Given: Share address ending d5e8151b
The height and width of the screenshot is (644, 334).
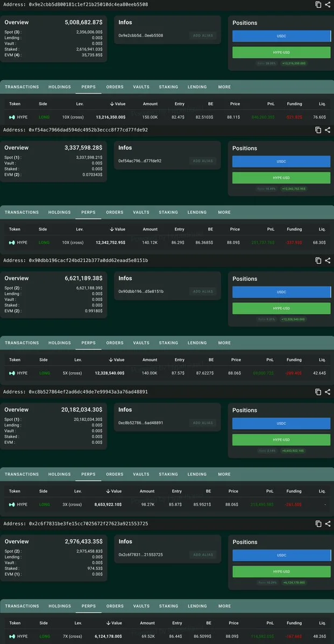Looking at the screenshot, I should tap(328, 261).
